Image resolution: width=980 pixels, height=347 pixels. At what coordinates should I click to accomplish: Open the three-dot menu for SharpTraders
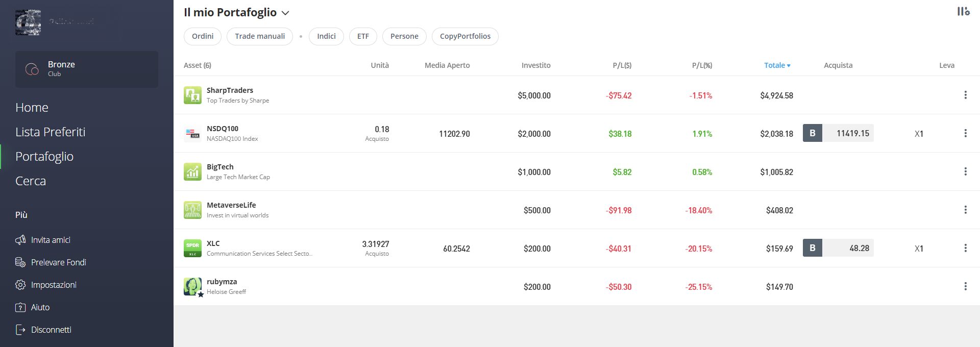(x=965, y=95)
